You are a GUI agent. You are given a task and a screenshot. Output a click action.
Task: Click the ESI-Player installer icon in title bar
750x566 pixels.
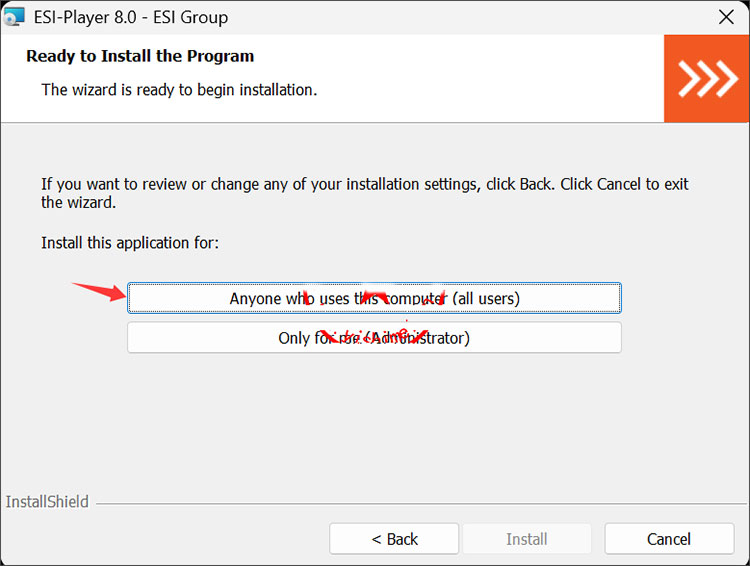click(15, 17)
